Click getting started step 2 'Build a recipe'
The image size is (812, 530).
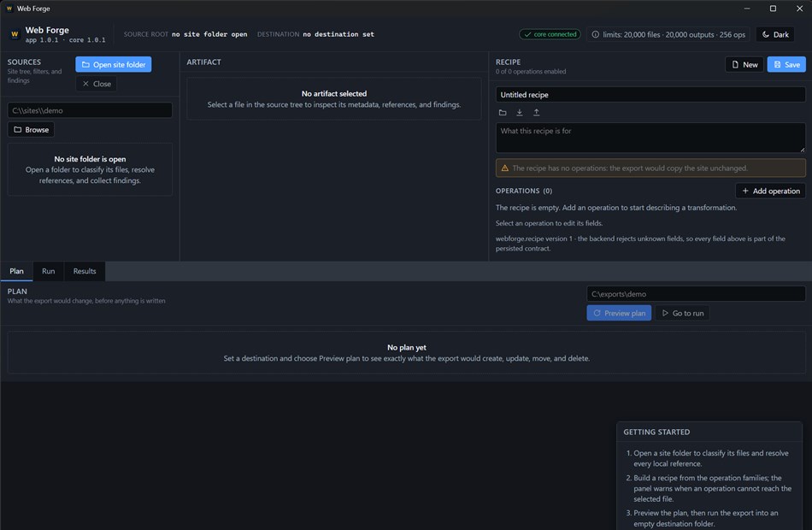[x=711, y=488]
